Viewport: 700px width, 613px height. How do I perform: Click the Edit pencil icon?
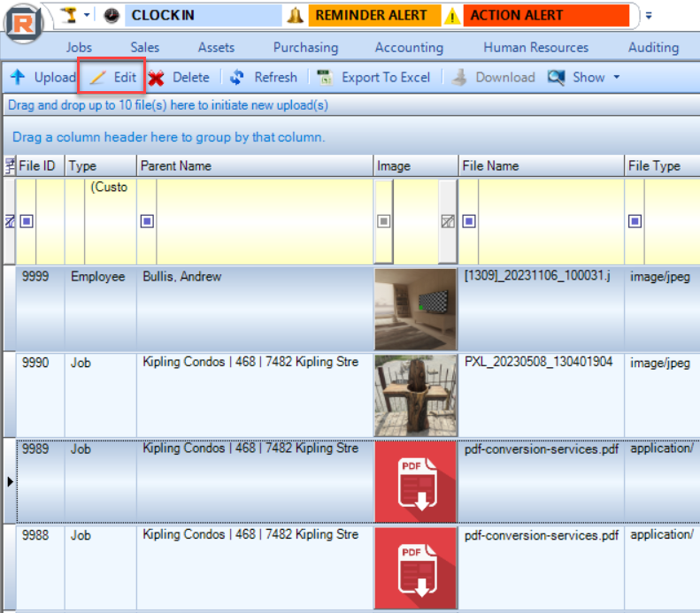(97, 78)
